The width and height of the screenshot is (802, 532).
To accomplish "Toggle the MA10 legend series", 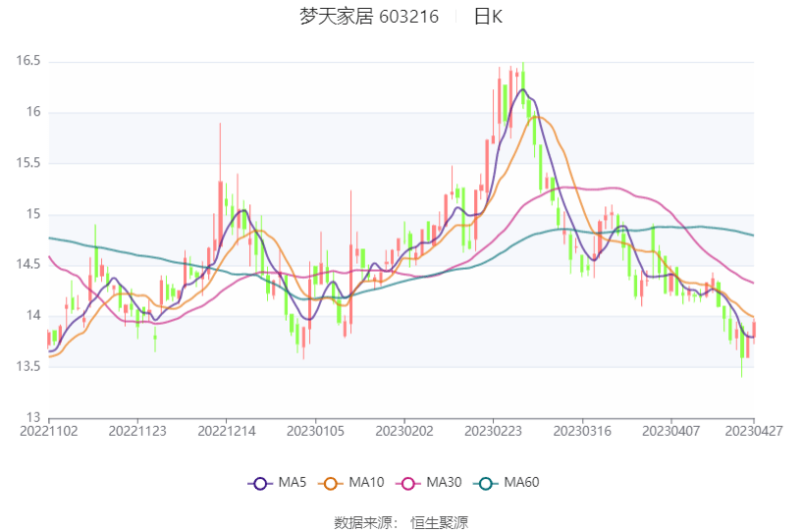I will click(350, 482).
